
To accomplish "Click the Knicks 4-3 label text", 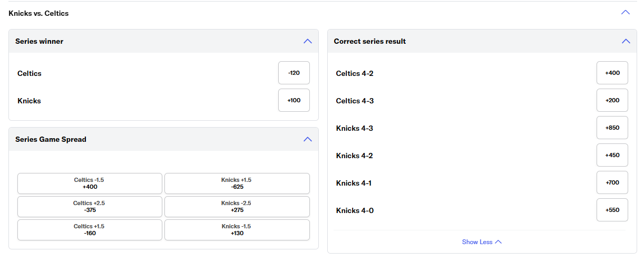I will (355, 128).
